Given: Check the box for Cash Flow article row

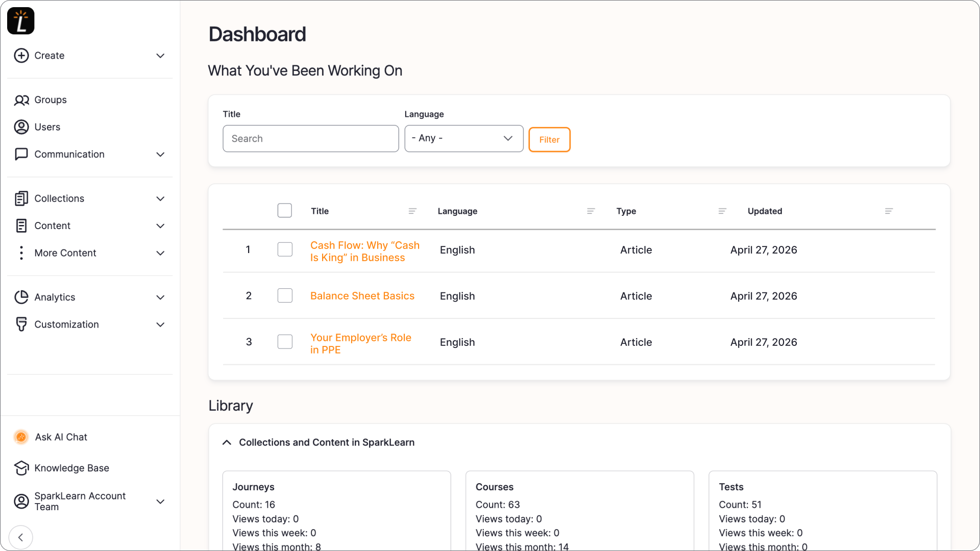Looking at the screenshot, I should [x=285, y=249].
